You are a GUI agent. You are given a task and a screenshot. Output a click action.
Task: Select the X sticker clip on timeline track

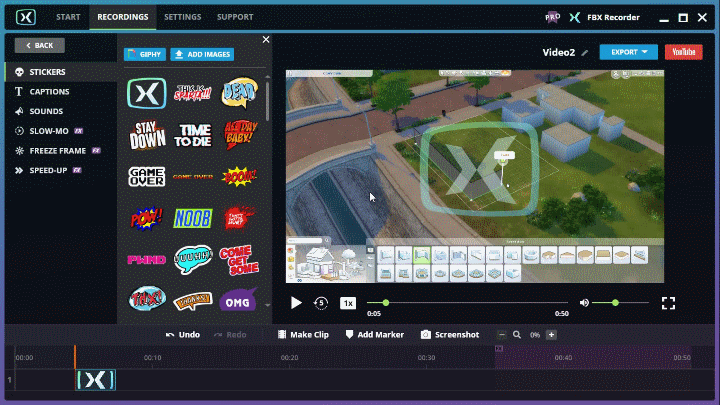tap(96, 380)
